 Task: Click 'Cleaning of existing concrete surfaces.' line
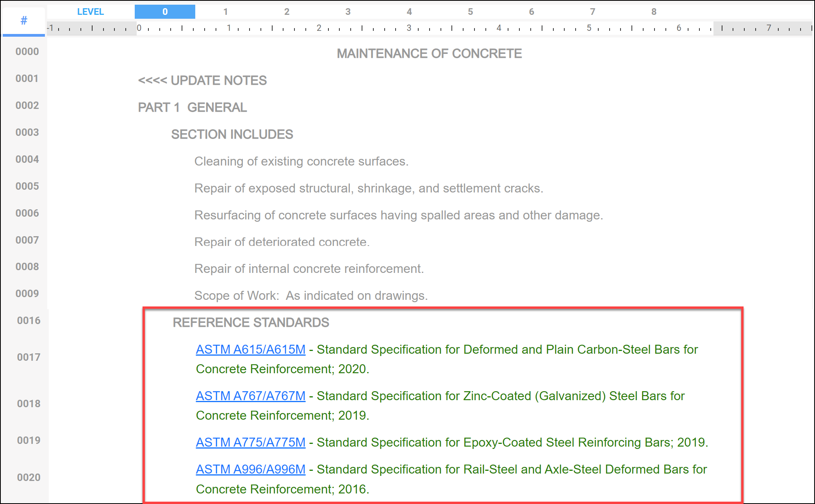[301, 161]
